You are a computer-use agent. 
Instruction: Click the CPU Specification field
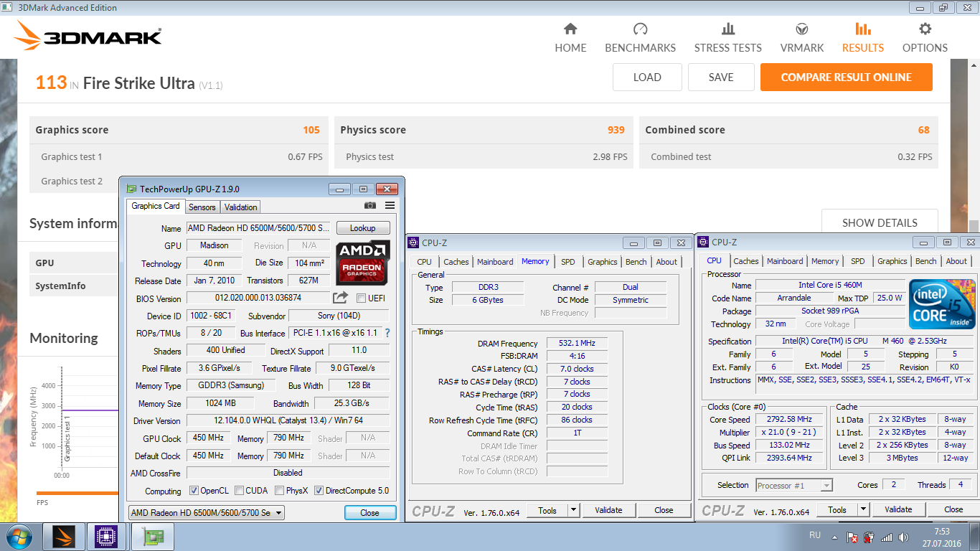864,341
